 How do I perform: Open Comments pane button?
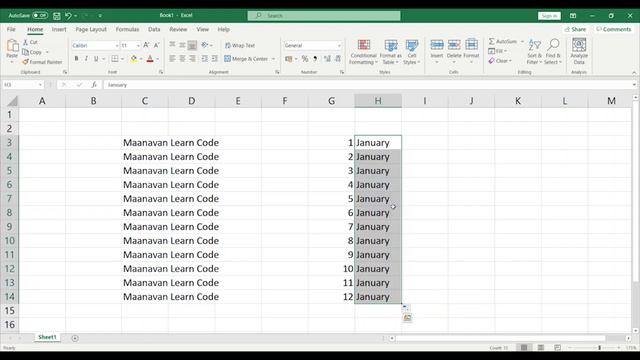[x=613, y=29]
